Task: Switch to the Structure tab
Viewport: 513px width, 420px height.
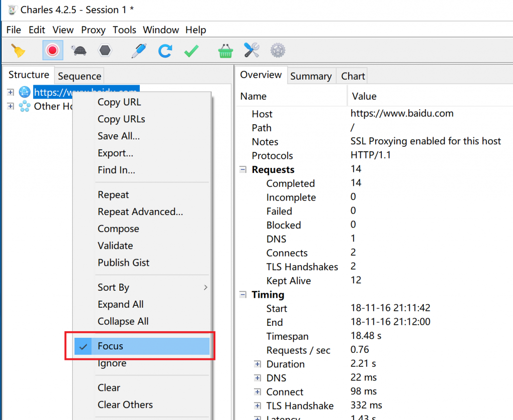Action: (29, 75)
